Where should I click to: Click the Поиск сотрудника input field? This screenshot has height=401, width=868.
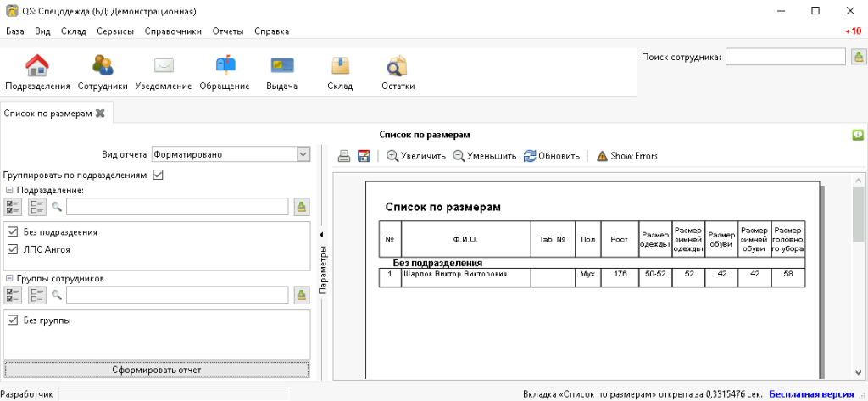(785, 57)
